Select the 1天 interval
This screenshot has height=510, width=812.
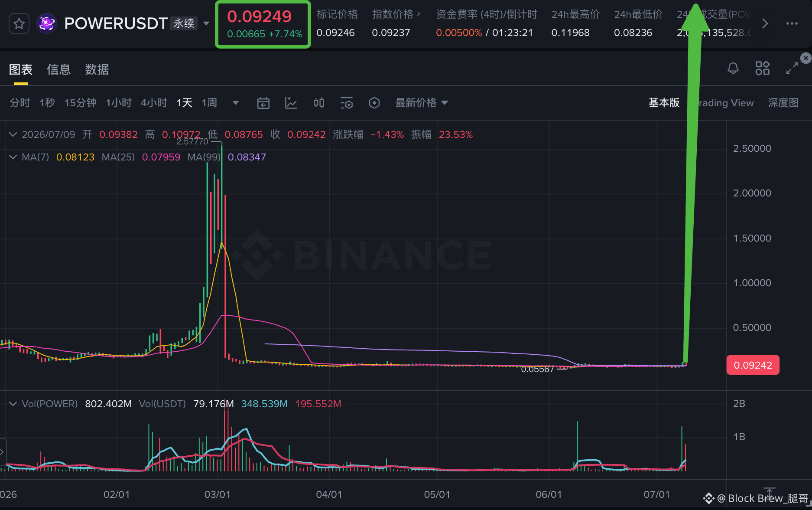click(x=184, y=103)
